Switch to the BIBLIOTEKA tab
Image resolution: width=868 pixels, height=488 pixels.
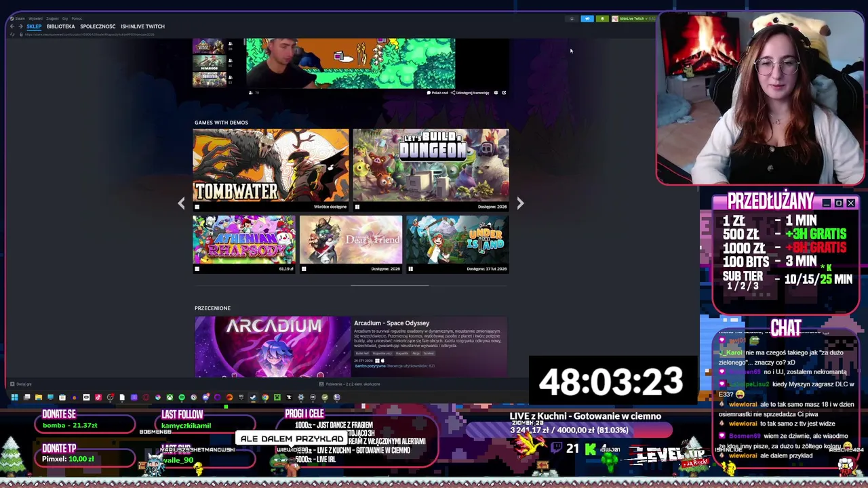coord(60,26)
